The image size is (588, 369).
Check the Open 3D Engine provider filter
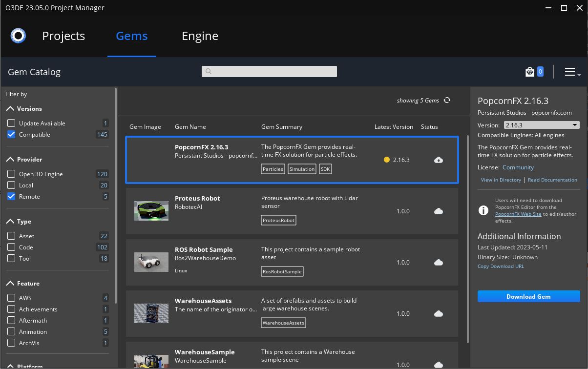tap(11, 174)
